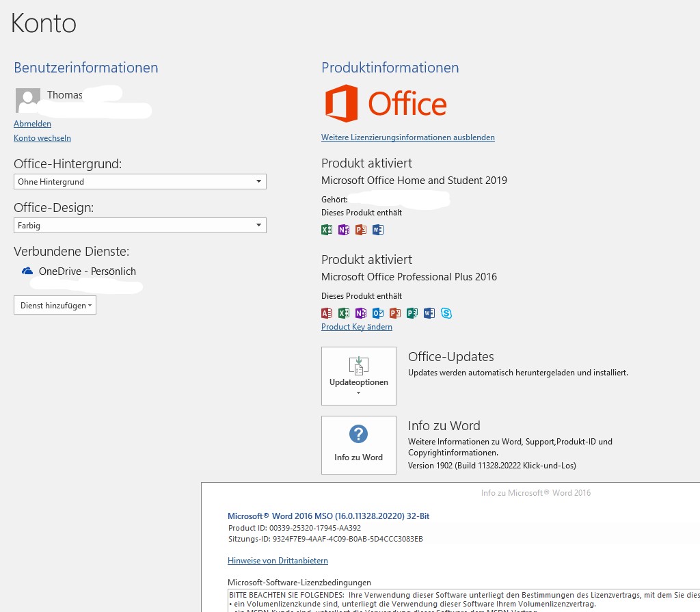
Task: Click the Product ID line
Action: (295, 528)
